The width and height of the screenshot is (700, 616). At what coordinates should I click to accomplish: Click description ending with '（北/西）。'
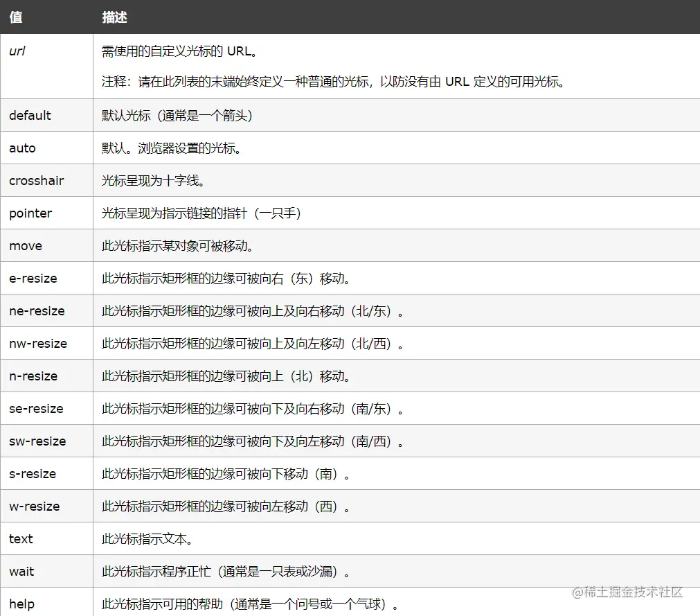pos(253,344)
